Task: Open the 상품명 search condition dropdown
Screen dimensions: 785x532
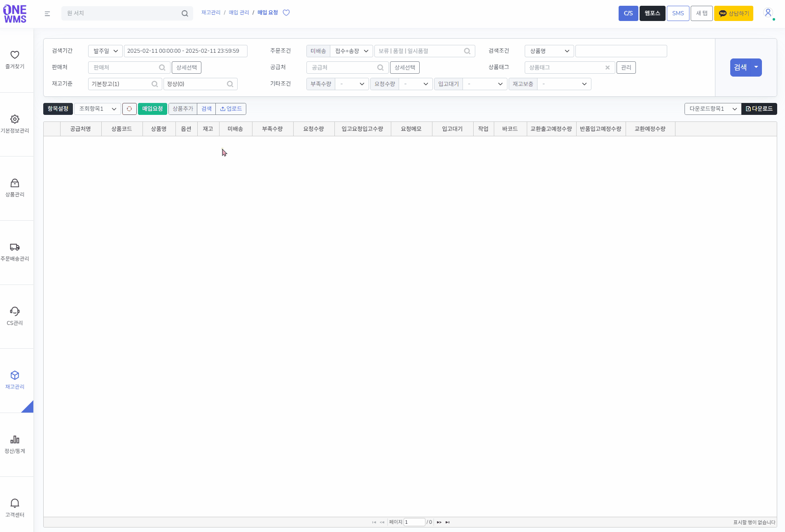Action: tap(549, 51)
